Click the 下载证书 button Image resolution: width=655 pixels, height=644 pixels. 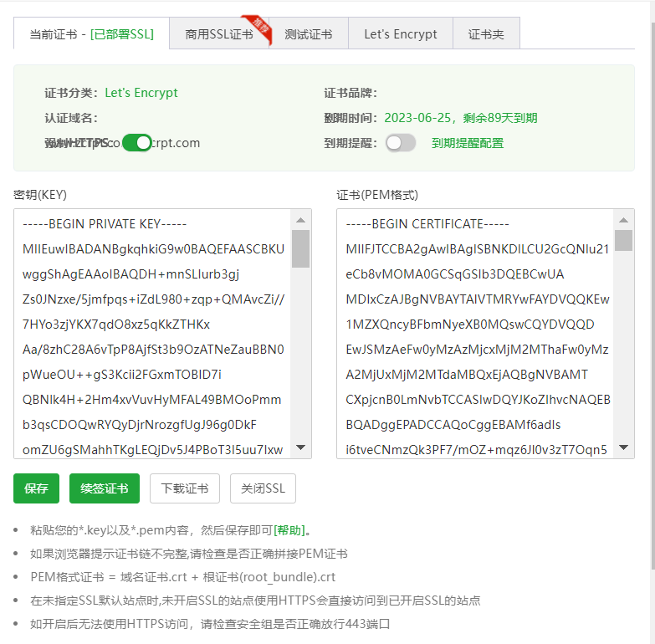(185, 488)
